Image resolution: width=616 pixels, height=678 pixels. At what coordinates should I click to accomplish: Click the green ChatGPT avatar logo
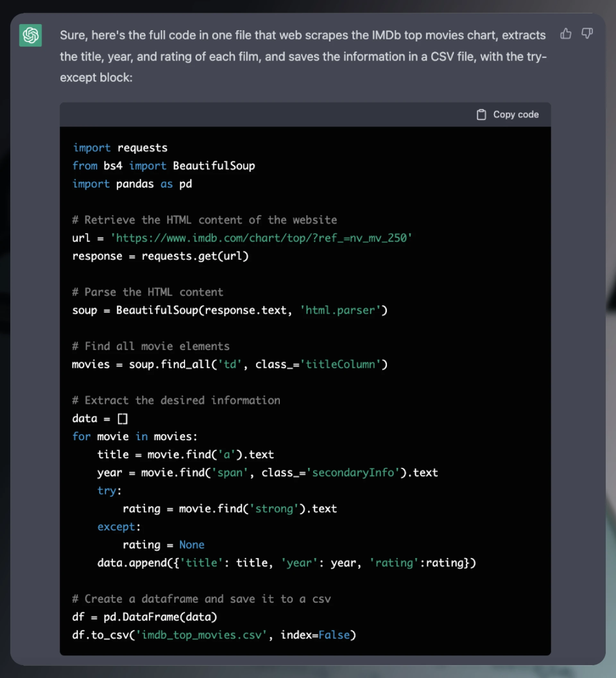pyautogui.click(x=30, y=35)
